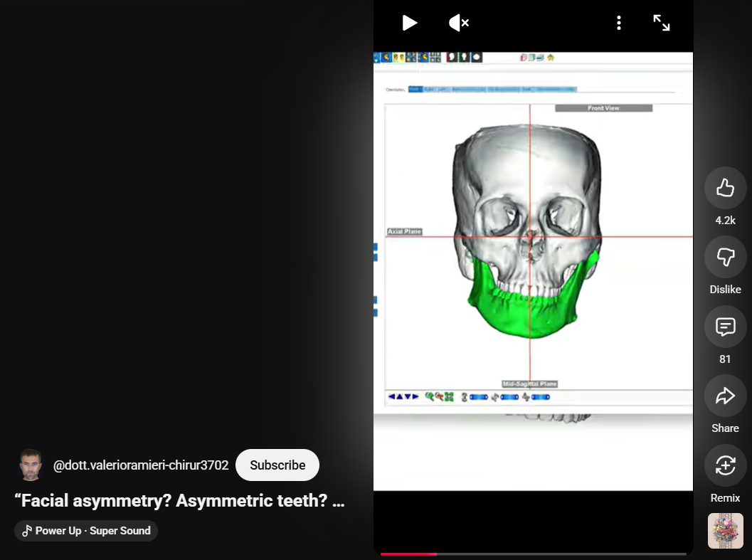This screenshot has height=560, width=752.
Task: Click the Remix label
Action: pyautogui.click(x=725, y=497)
